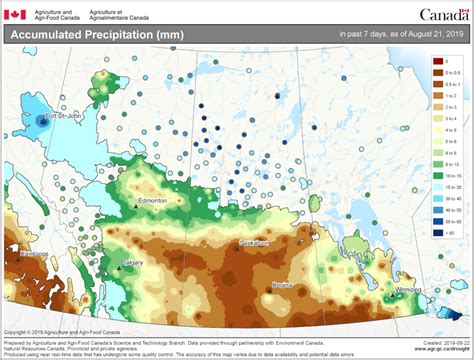Click the Kamloops map label
474x360 pixels.
tap(34, 254)
